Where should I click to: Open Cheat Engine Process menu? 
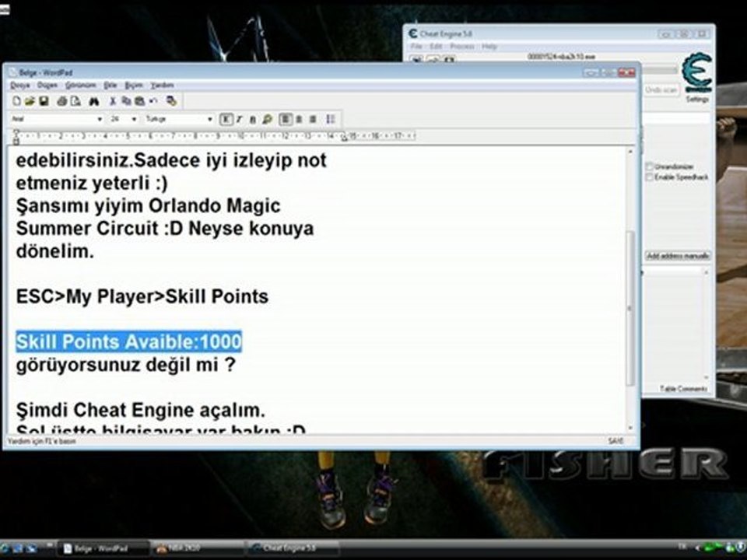[x=461, y=46]
